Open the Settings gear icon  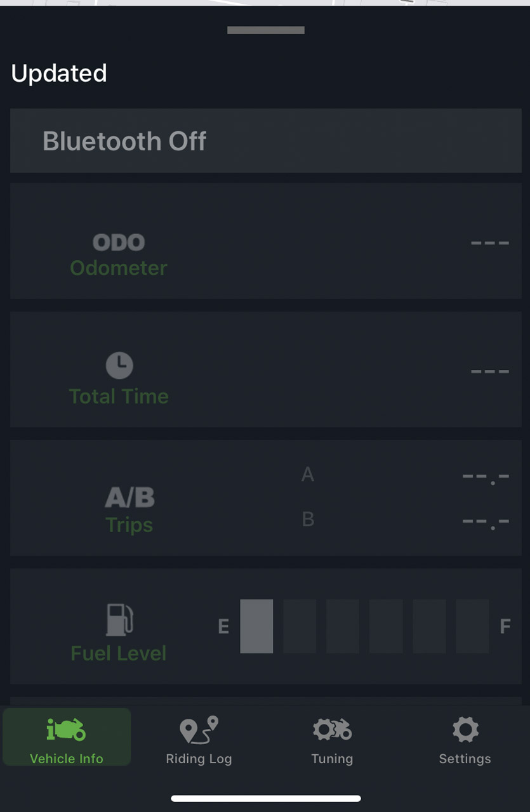[x=465, y=730]
